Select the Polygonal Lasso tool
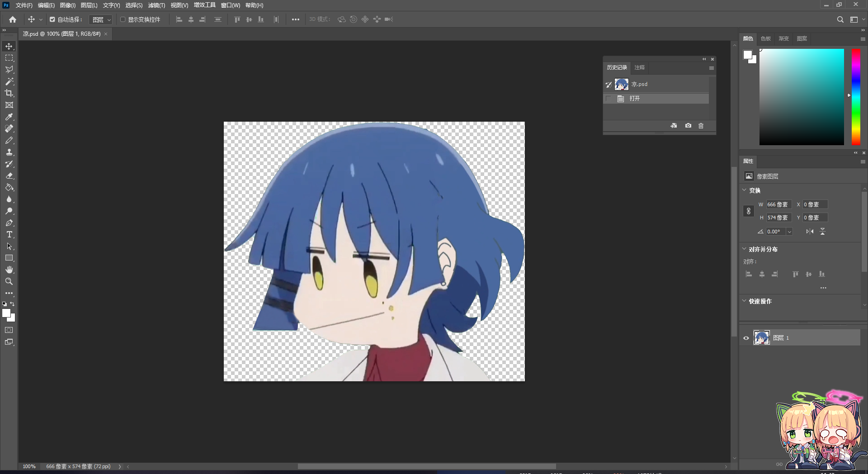868x474 pixels. pos(9,70)
